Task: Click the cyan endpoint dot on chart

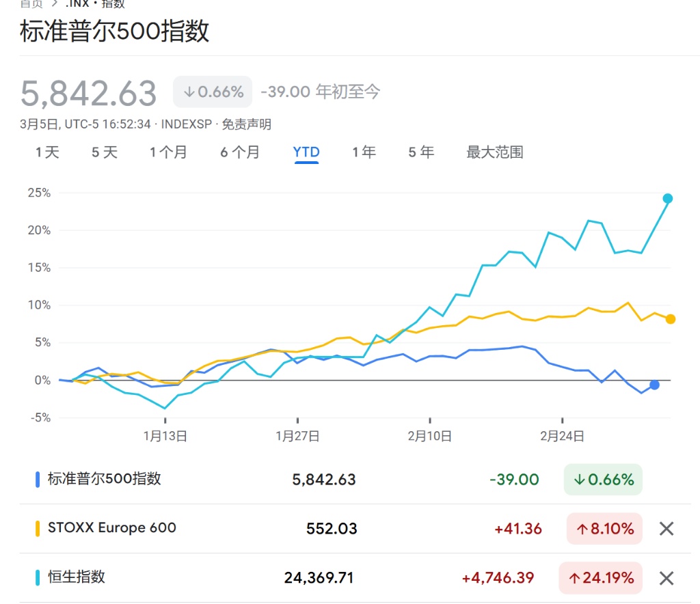Action: tap(668, 199)
